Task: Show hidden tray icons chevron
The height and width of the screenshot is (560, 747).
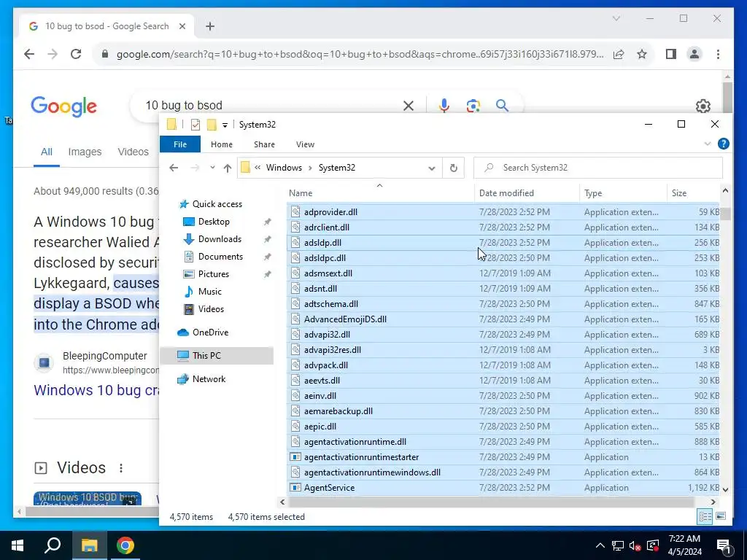Action: (x=600, y=545)
